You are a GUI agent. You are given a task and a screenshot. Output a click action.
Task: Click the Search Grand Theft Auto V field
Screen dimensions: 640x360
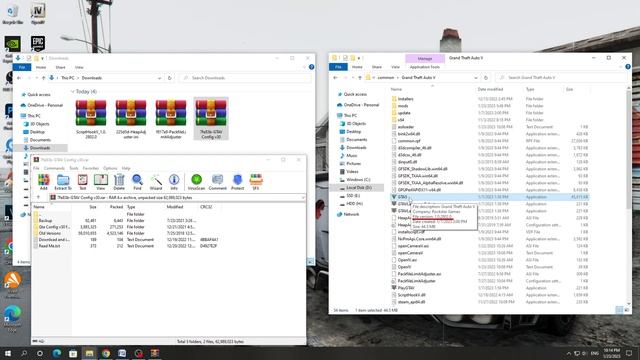[x=561, y=77]
